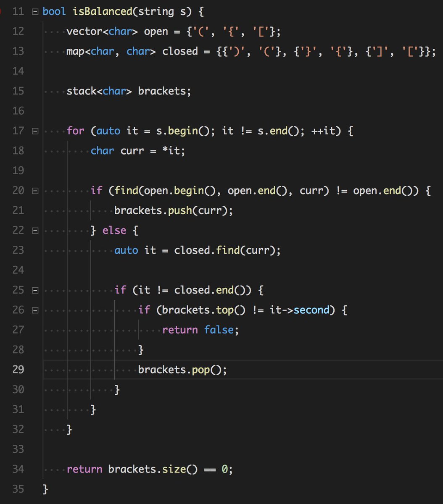Collapse the inner if fold on line 25
The width and height of the screenshot is (443, 504).
pos(35,290)
